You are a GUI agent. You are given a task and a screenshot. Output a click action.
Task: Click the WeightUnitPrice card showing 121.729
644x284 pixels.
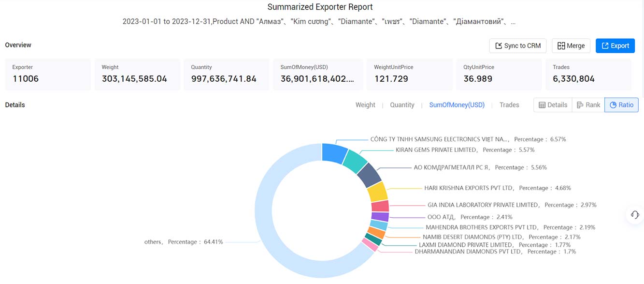410,75
